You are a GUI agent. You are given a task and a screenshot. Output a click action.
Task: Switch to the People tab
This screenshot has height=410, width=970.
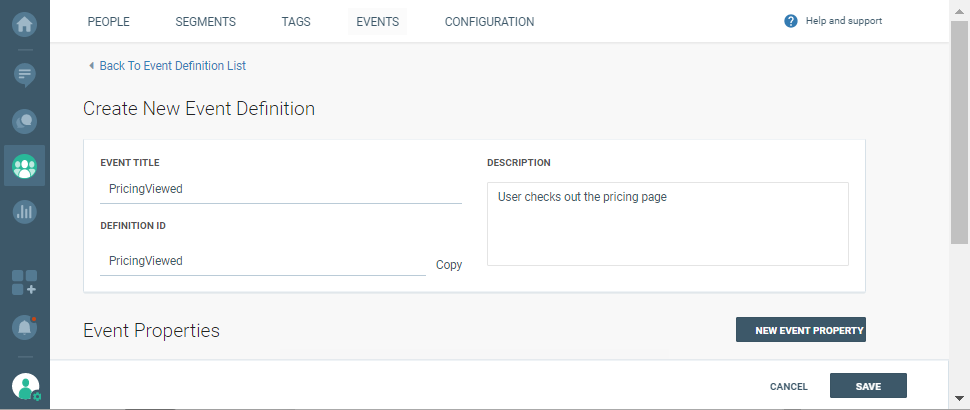pyautogui.click(x=108, y=22)
